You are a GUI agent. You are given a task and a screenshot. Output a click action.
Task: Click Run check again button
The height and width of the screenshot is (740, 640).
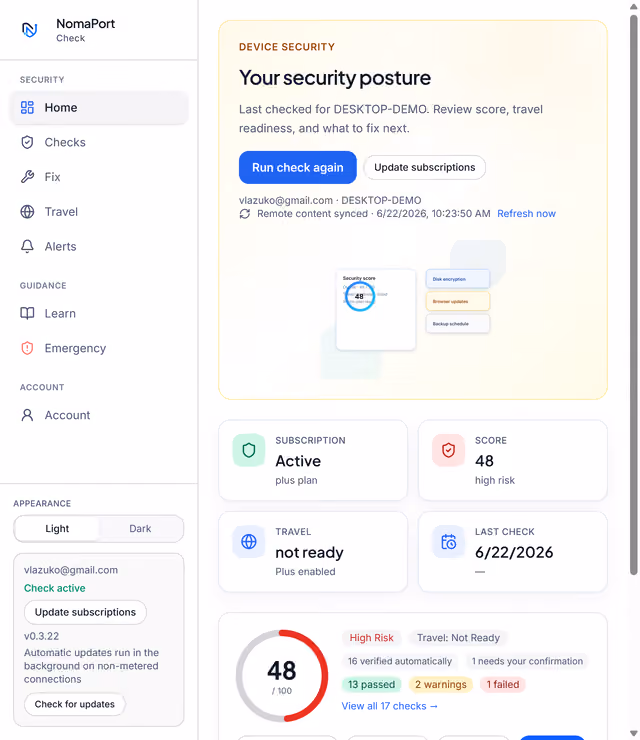point(297,168)
